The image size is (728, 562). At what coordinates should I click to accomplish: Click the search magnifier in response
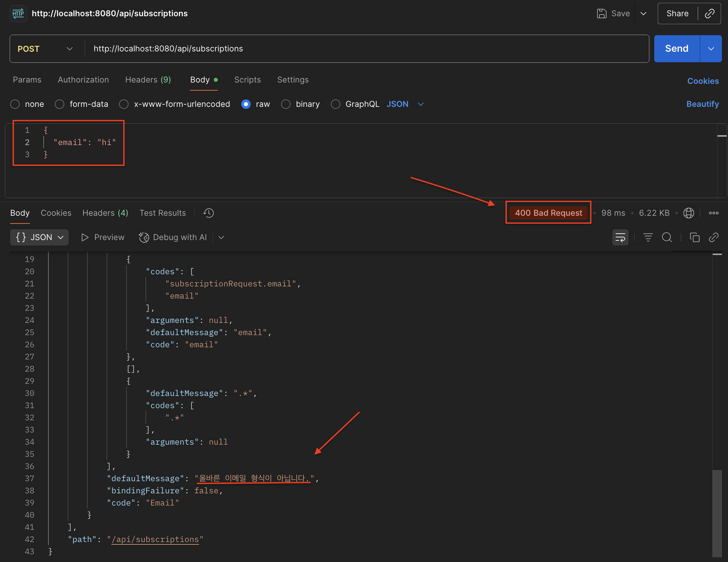point(667,237)
